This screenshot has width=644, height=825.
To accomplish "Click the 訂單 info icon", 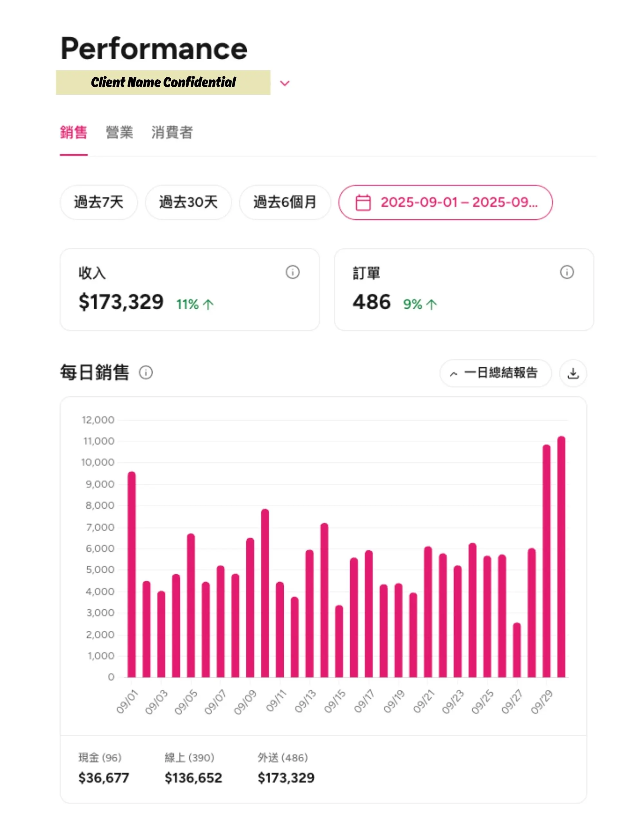I will (567, 272).
